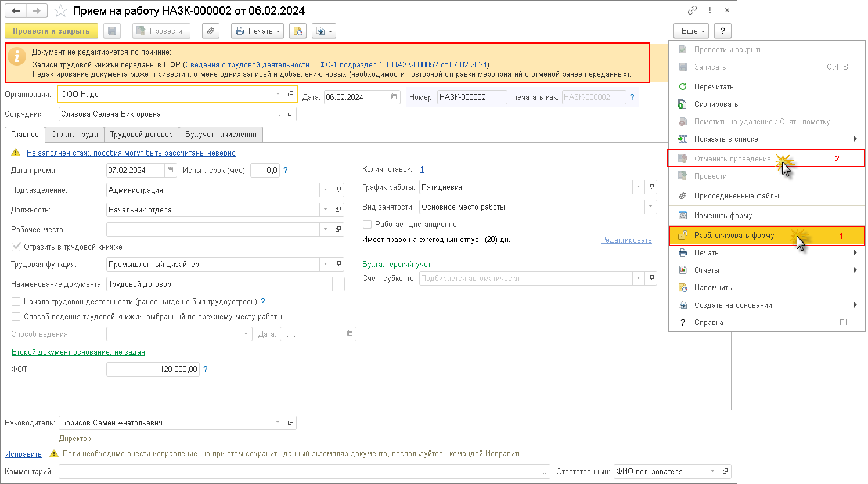Select Разблокировать форму in the menu

point(734,236)
